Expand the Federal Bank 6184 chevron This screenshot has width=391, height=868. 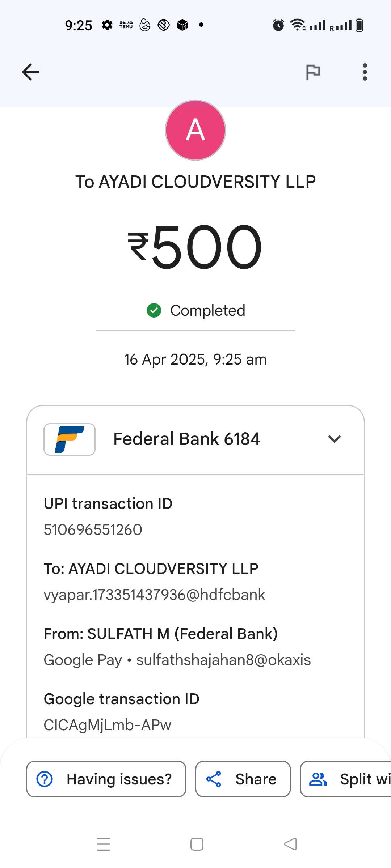coord(334,439)
